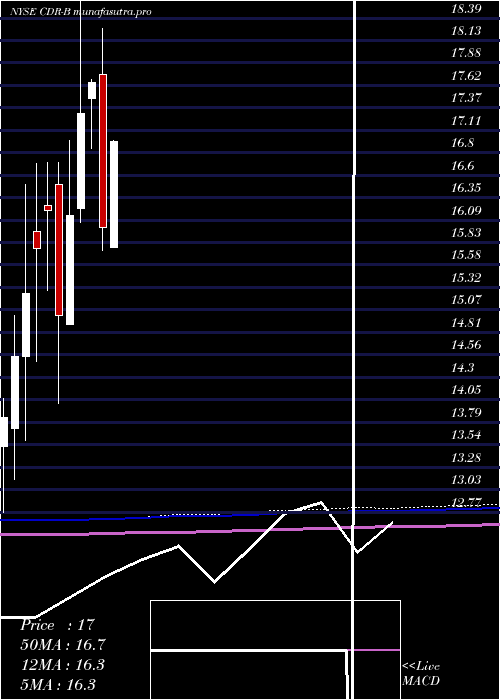This screenshot has width=500, height=700.
Task: Click the 15.32 price label
Action: [466, 277]
